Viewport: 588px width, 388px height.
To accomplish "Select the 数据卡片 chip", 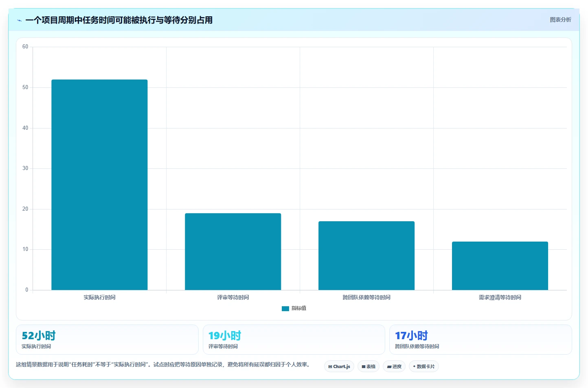I will coord(424,366).
